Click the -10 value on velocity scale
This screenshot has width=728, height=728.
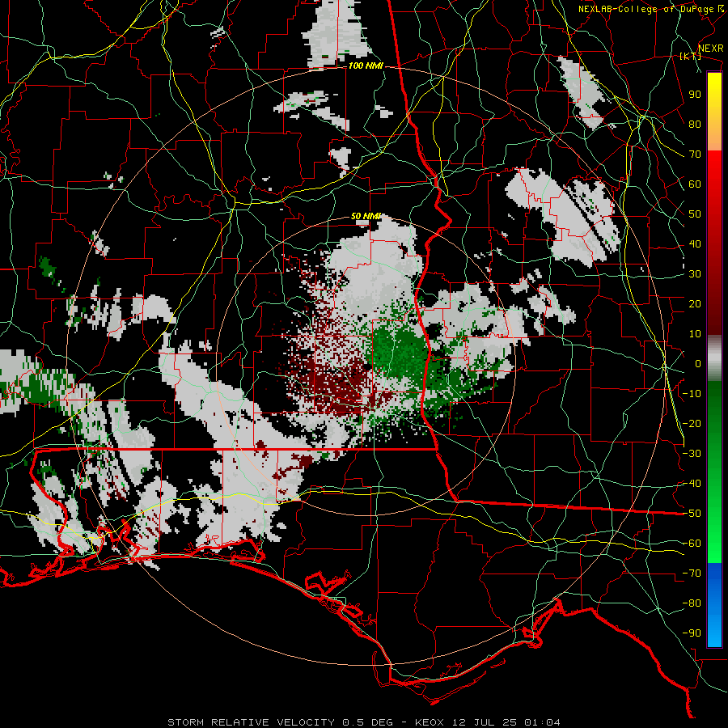click(692, 394)
